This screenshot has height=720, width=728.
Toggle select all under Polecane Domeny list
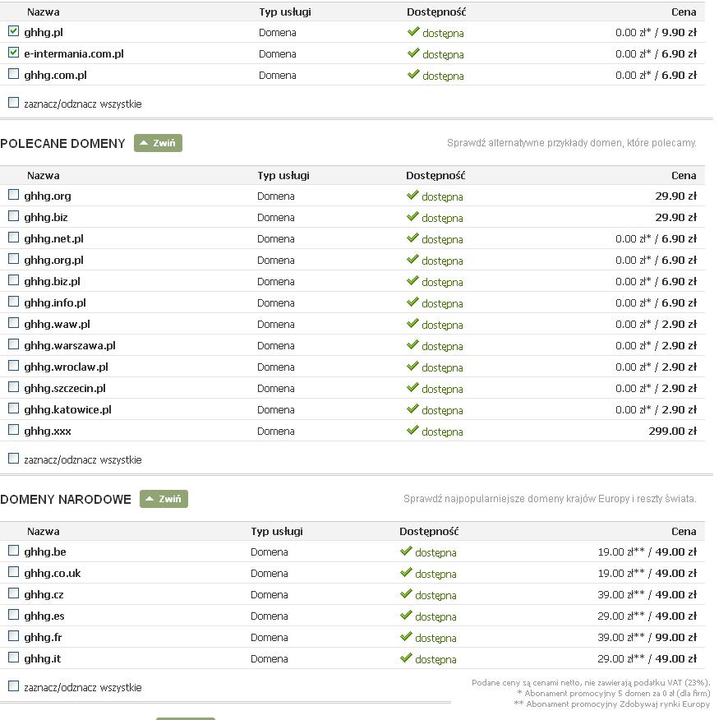(13, 459)
